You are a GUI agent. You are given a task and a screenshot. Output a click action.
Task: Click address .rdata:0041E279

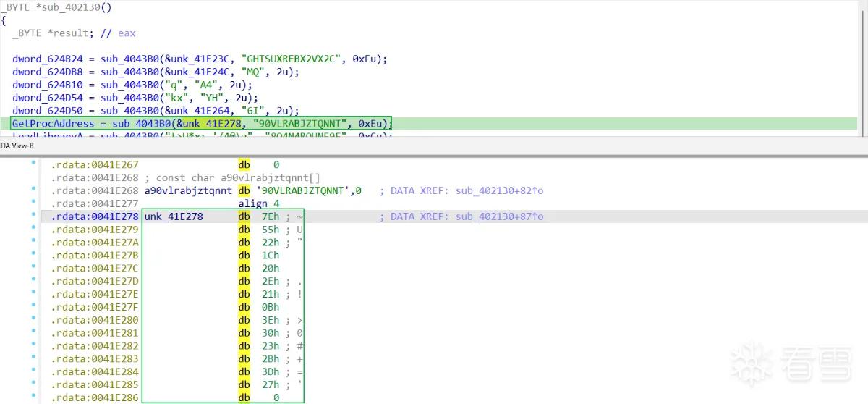click(x=94, y=230)
